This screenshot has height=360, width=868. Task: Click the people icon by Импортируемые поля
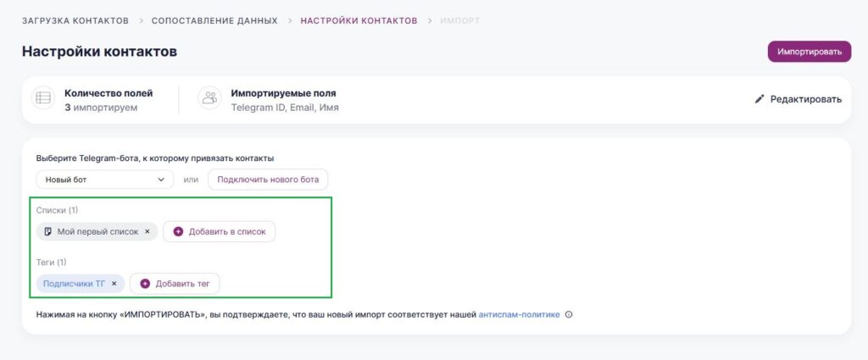point(210,98)
